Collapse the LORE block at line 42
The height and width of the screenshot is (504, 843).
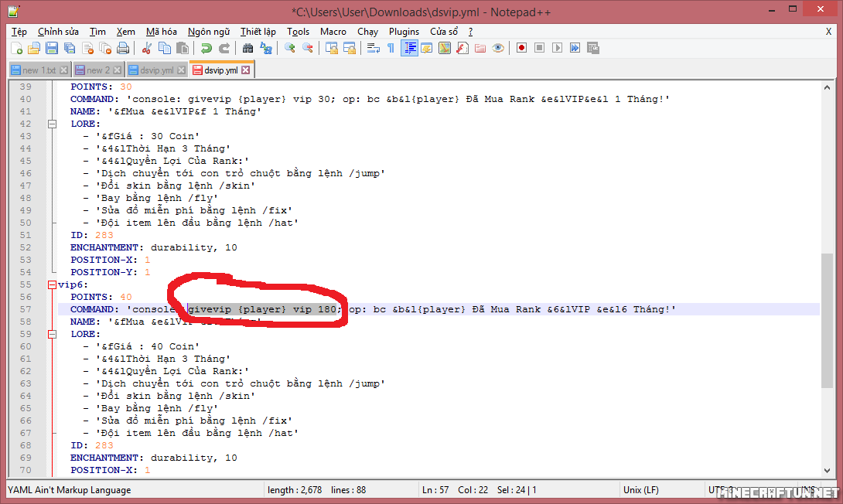coord(52,124)
